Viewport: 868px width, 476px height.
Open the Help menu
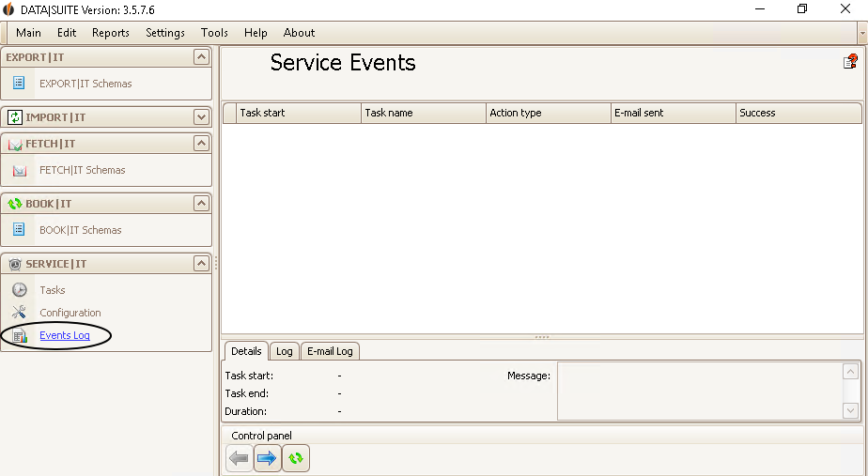click(x=256, y=33)
